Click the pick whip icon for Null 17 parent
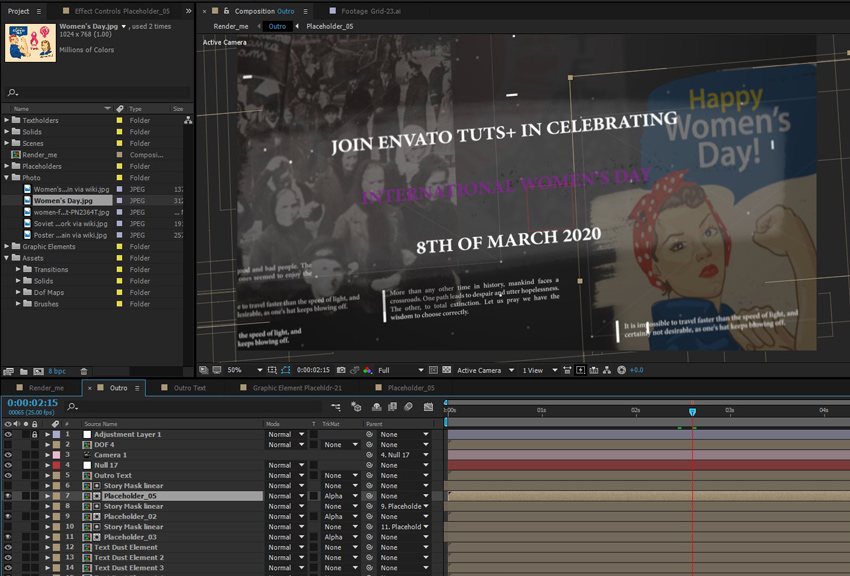 [x=369, y=465]
